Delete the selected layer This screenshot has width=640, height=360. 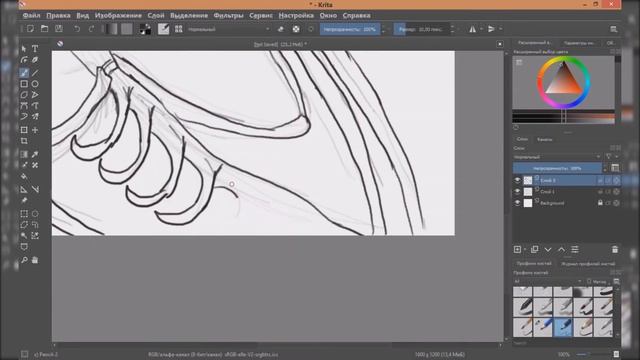(x=615, y=249)
